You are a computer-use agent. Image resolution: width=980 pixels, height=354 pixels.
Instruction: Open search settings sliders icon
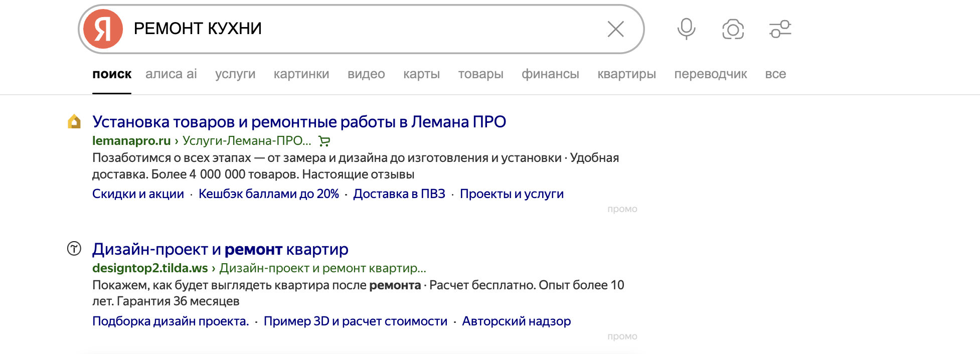780,29
